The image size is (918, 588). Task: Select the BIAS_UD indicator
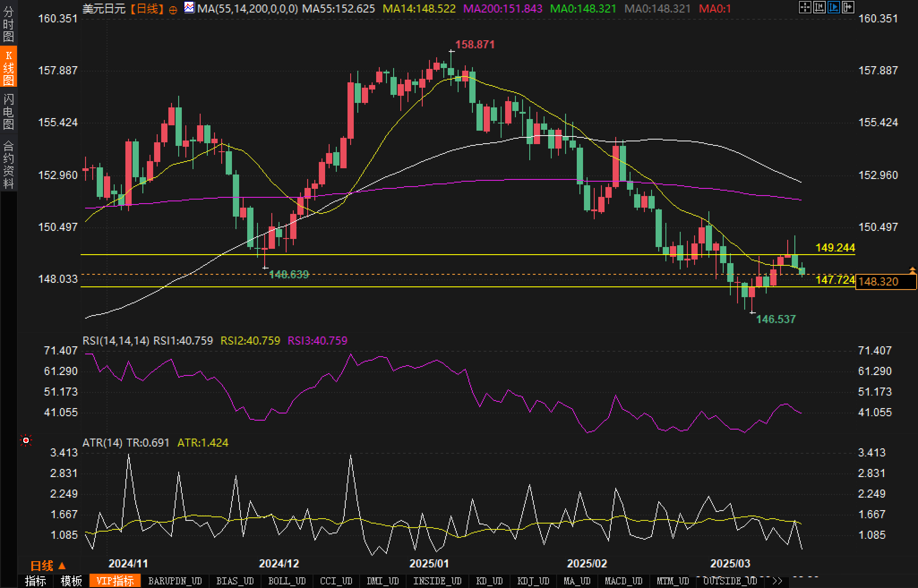tap(235, 581)
